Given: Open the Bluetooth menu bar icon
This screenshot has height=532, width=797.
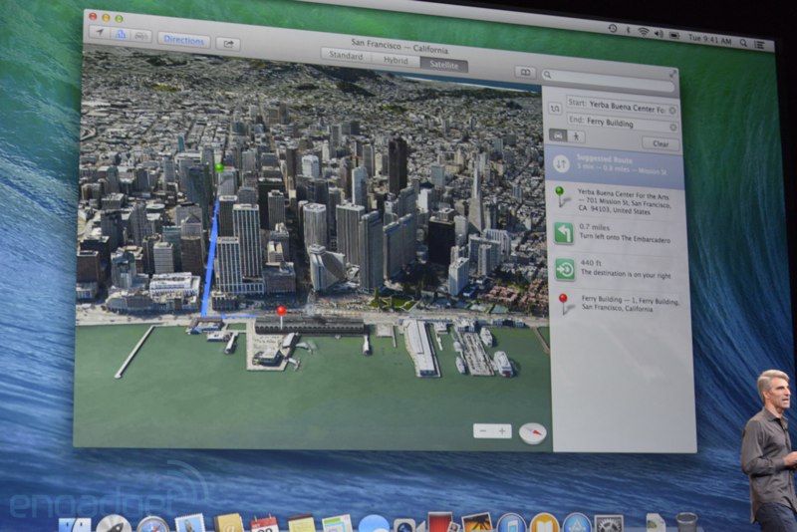Looking at the screenshot, I should pos(629,30).
